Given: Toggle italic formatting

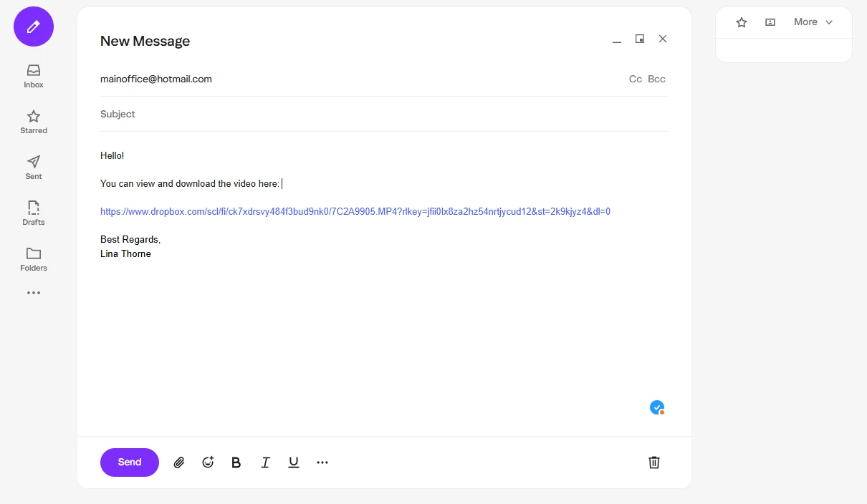Looking at the screenshot, I should click(265, 462).
